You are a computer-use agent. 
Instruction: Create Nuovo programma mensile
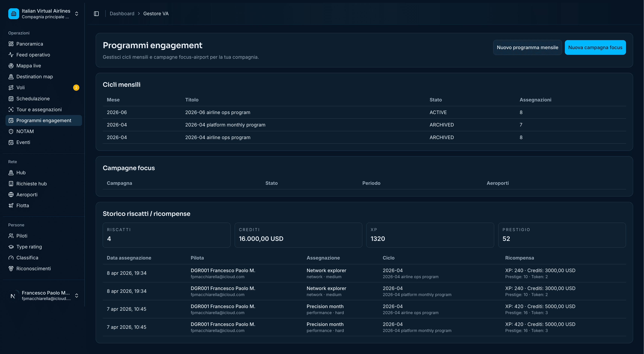point(527,48)
